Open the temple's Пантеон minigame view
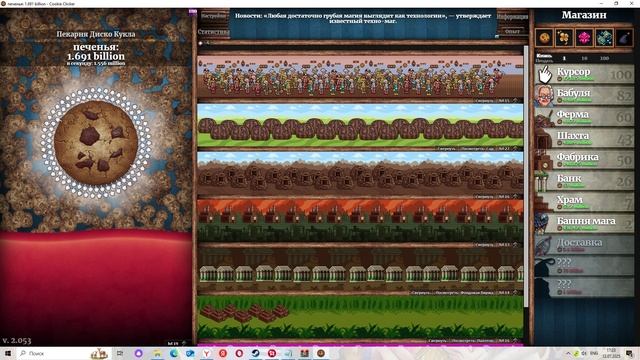 [473, 340]
